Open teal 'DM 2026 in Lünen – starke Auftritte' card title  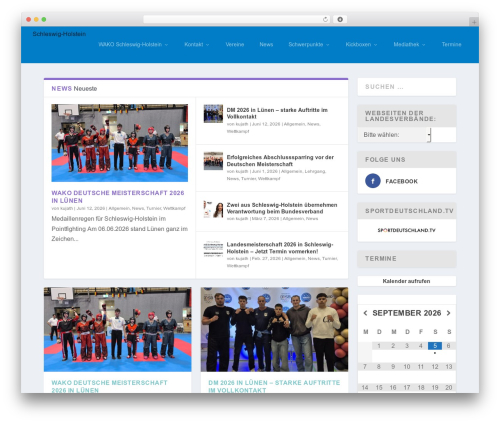[274, 386]
